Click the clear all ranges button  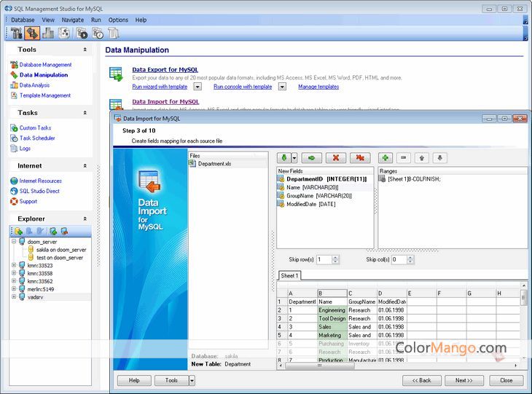360,158
